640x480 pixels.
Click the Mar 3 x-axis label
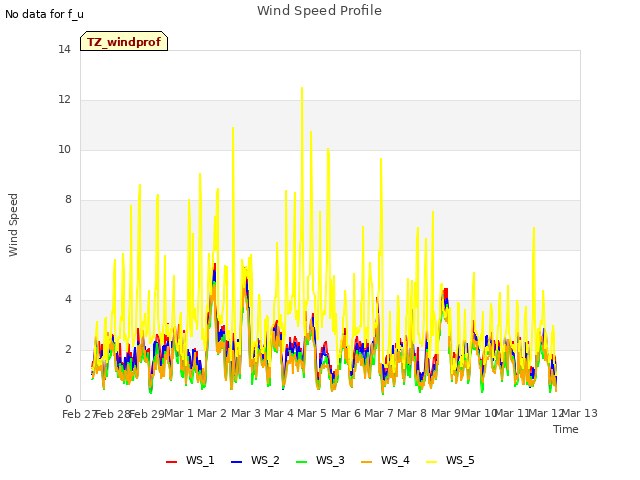point(246,413)
